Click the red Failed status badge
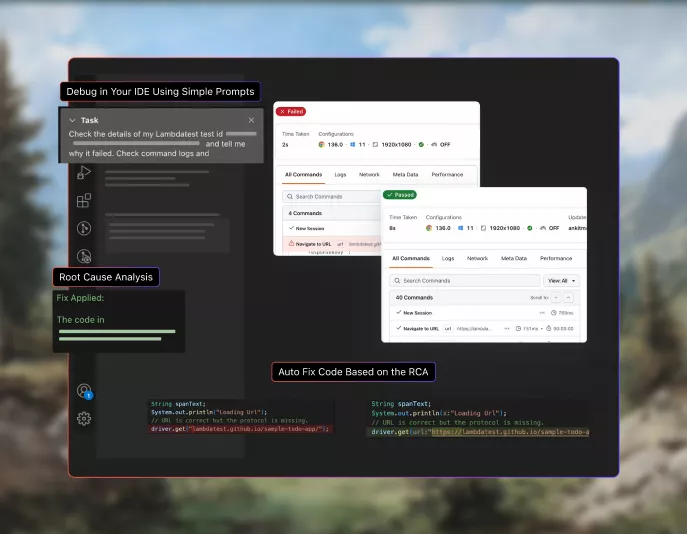 pyautogui.click(x=291, y=112)
